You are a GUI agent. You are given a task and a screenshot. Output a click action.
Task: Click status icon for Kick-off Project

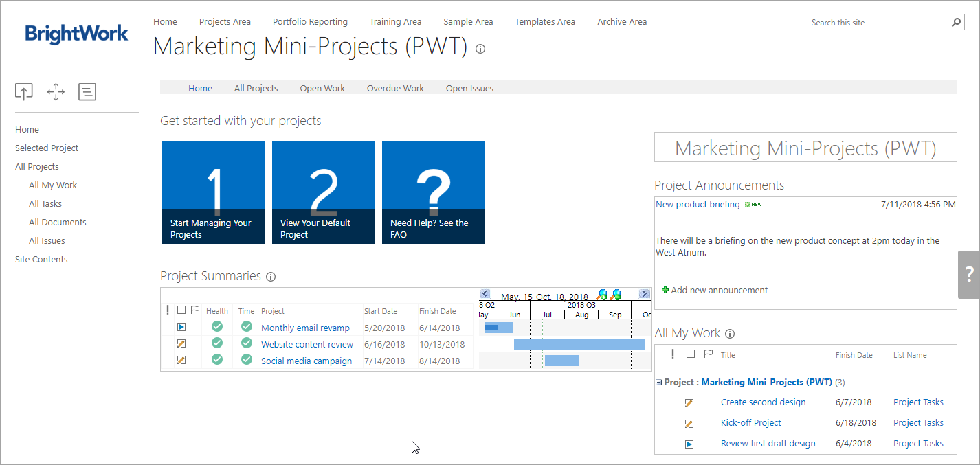click(x=689, y=424)
